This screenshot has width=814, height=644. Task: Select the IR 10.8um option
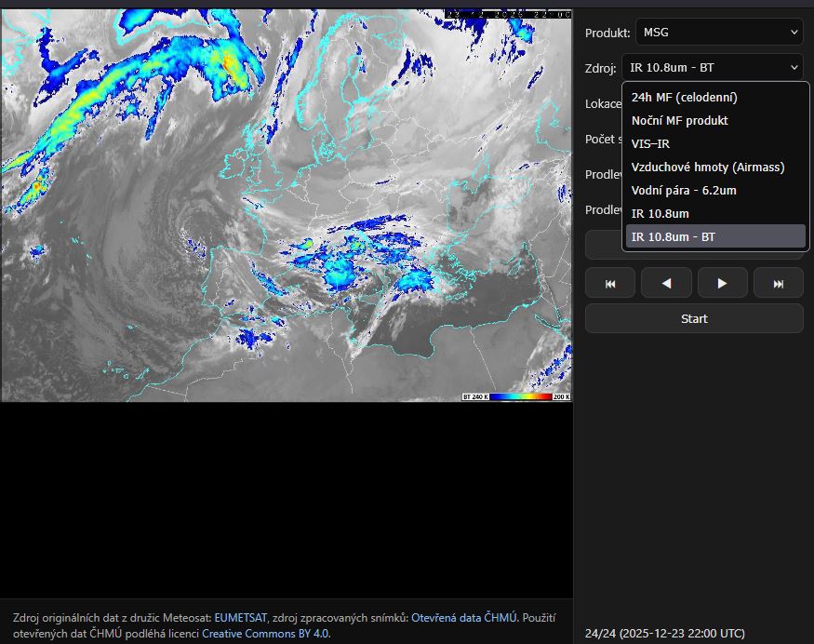click(660, 213)
